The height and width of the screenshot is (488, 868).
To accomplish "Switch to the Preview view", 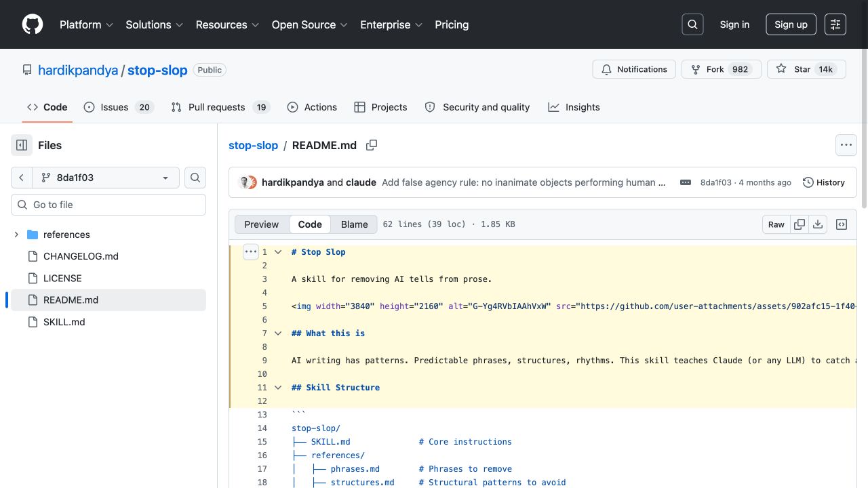I will tap(262, 224).
